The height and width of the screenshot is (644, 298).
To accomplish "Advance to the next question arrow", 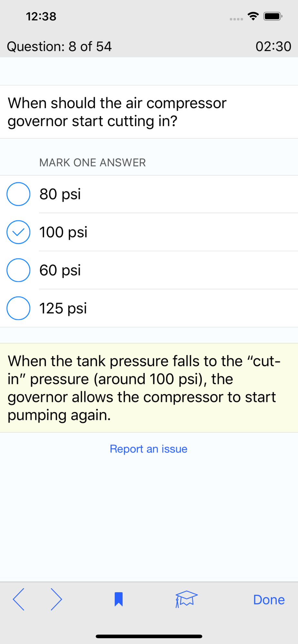I will pos(56,599).
